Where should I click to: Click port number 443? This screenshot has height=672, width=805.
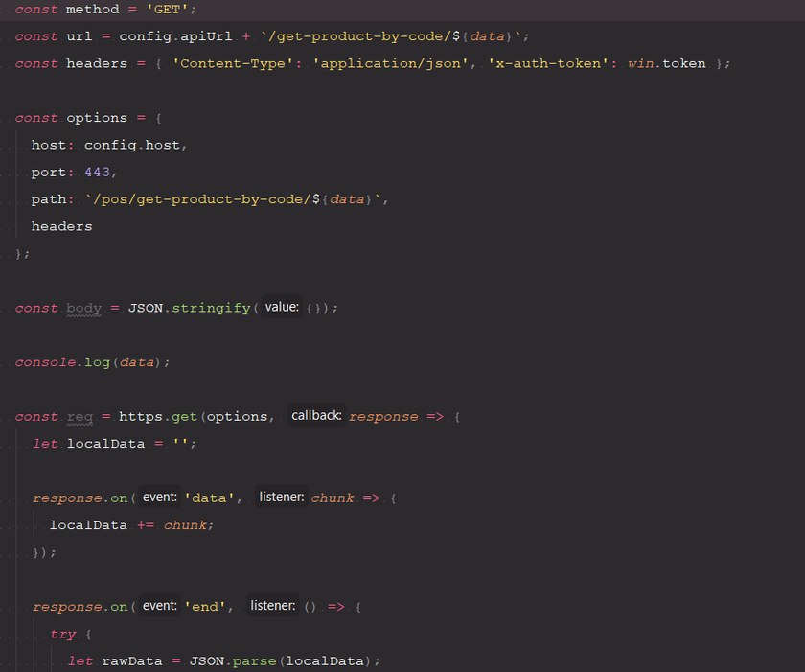tap(97, 172)
